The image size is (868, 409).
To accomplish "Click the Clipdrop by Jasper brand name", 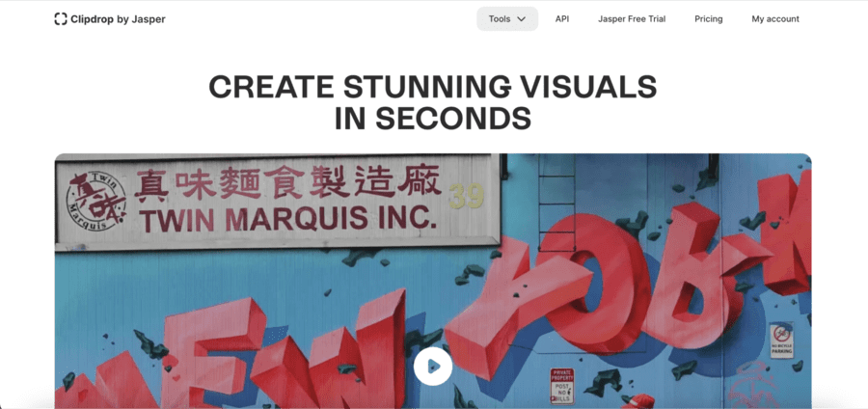I will (x=118, y=18).
